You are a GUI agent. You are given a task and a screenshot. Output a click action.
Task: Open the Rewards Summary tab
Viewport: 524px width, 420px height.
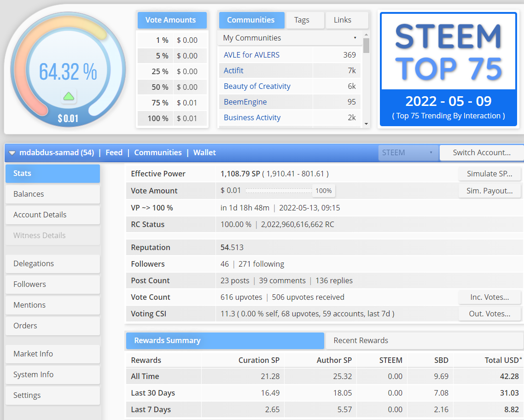tap(225, 340)
